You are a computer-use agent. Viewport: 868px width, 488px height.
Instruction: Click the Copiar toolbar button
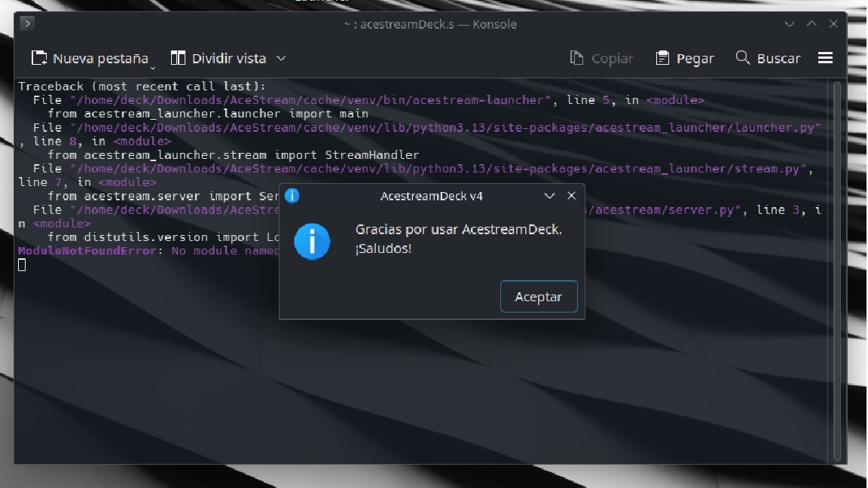click(602, 58)
